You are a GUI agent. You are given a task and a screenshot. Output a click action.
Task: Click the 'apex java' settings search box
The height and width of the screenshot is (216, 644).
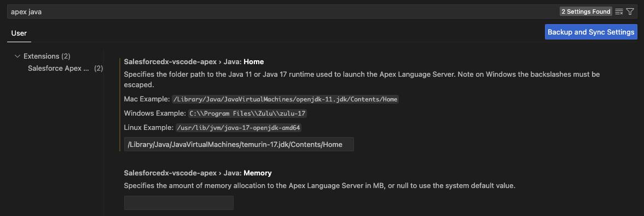(322, 12)
